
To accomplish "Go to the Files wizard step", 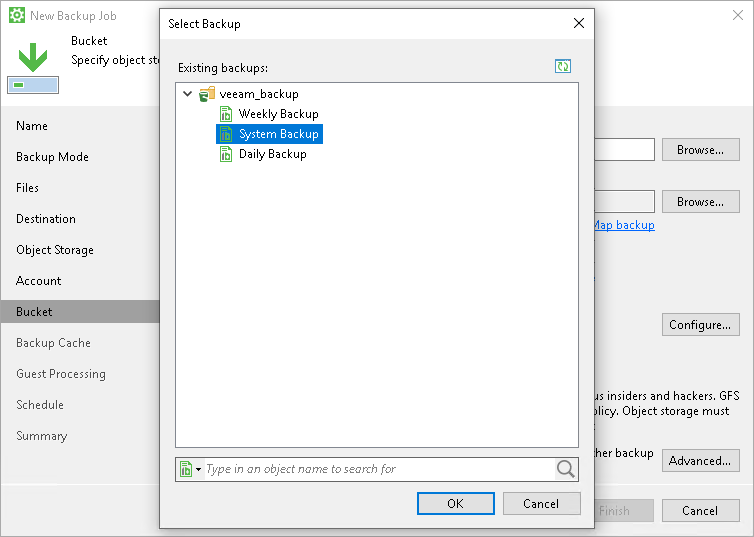I will coord(27,188).
